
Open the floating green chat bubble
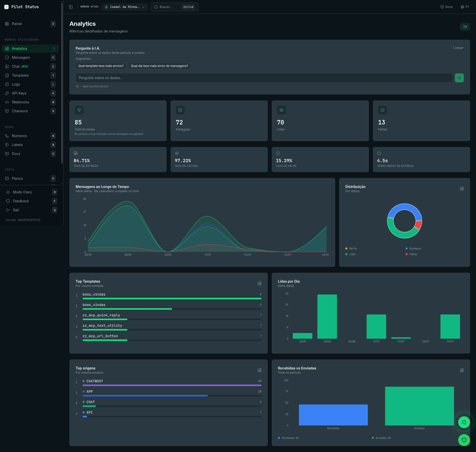(x=464, y=440)
